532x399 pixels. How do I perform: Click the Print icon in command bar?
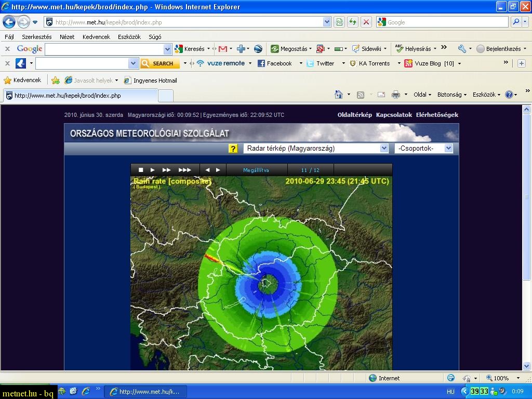396,95
